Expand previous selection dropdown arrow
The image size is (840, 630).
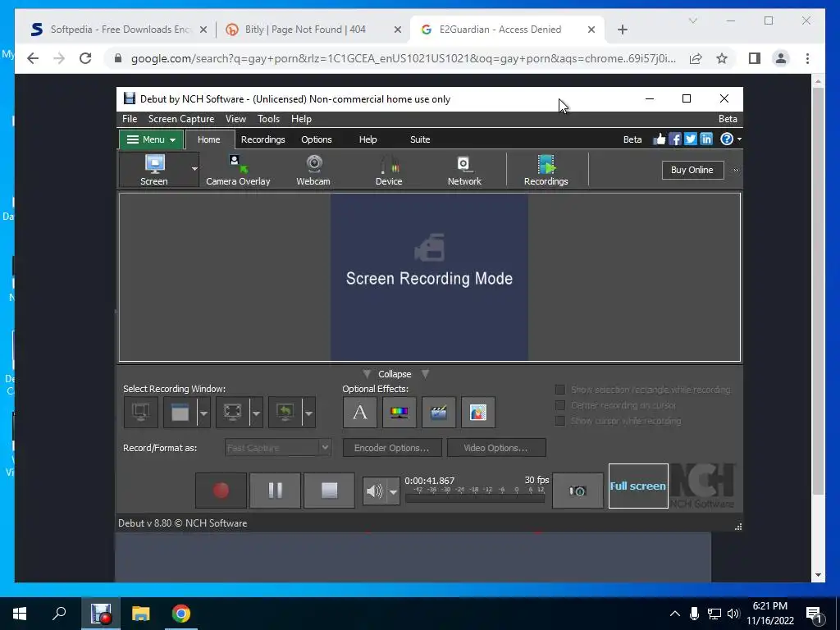pos(308,413)
